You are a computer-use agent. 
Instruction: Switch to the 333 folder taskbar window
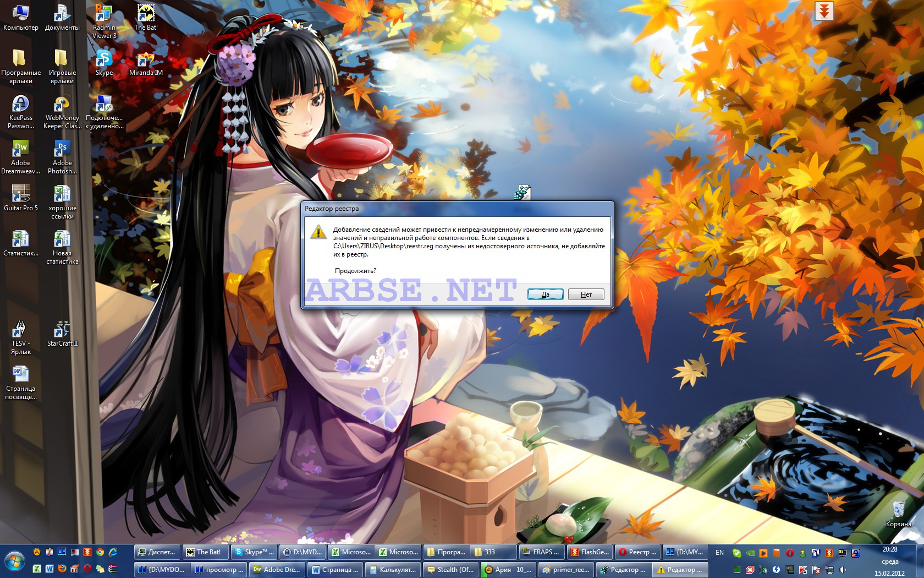coord(494,552)
